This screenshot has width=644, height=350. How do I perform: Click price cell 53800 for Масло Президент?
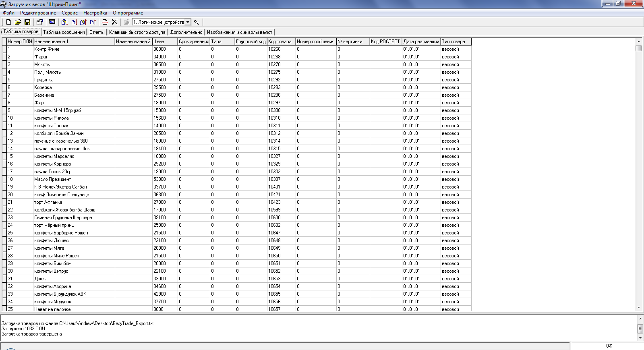pos(165,179)
